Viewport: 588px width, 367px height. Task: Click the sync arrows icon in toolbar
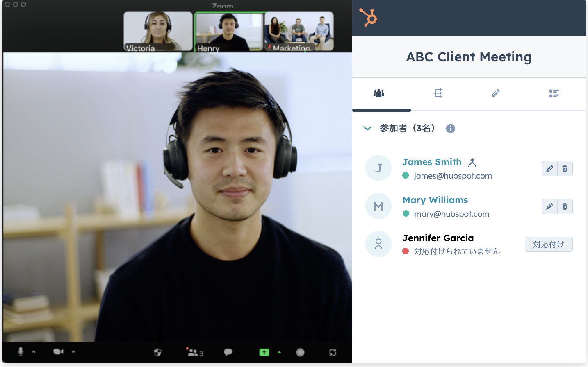333,352
